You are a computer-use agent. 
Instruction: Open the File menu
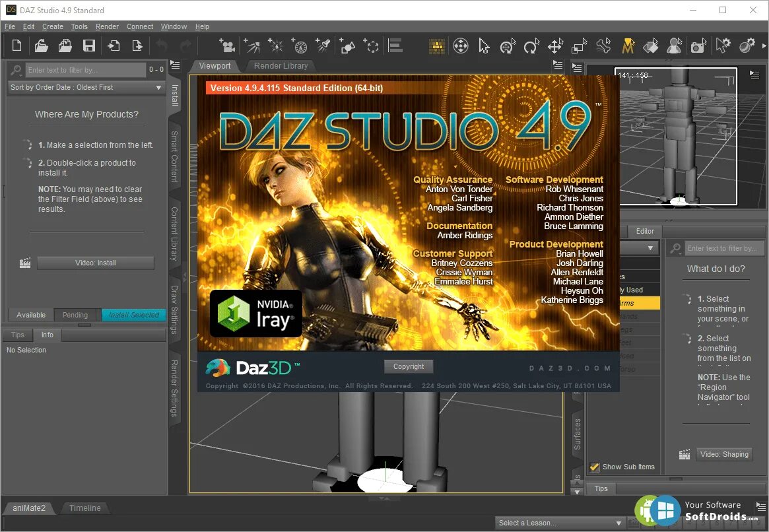pyautogui.click(x=10, y=26)
